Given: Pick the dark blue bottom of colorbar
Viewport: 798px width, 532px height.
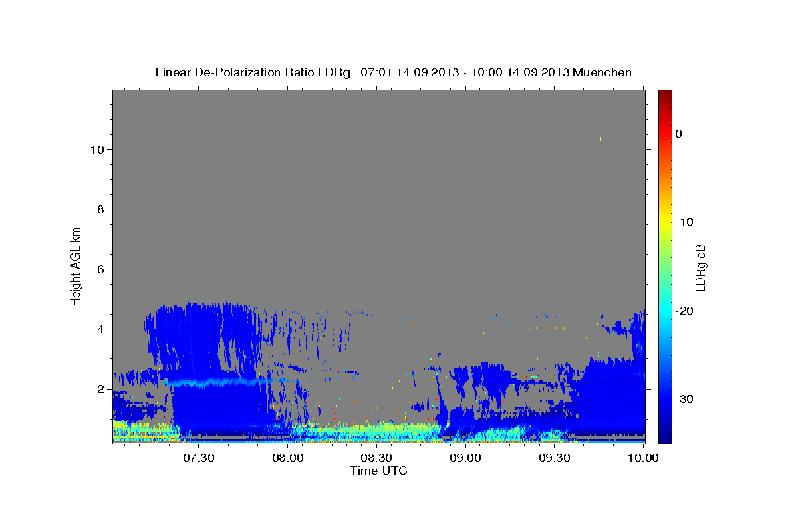Looking at the screenshot, I should pos(665,436).
